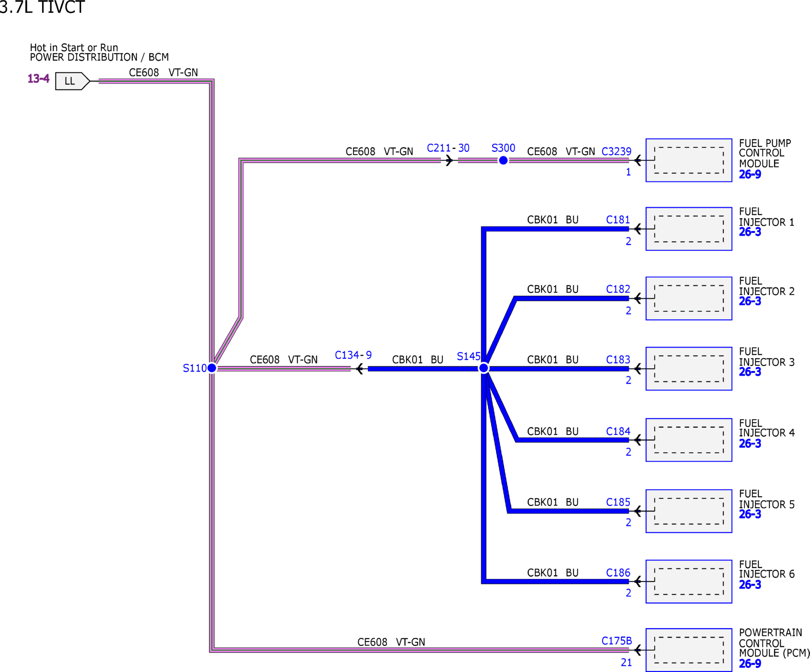
Task: Click pin 1 of connector C3239
Action: (628, 172)
